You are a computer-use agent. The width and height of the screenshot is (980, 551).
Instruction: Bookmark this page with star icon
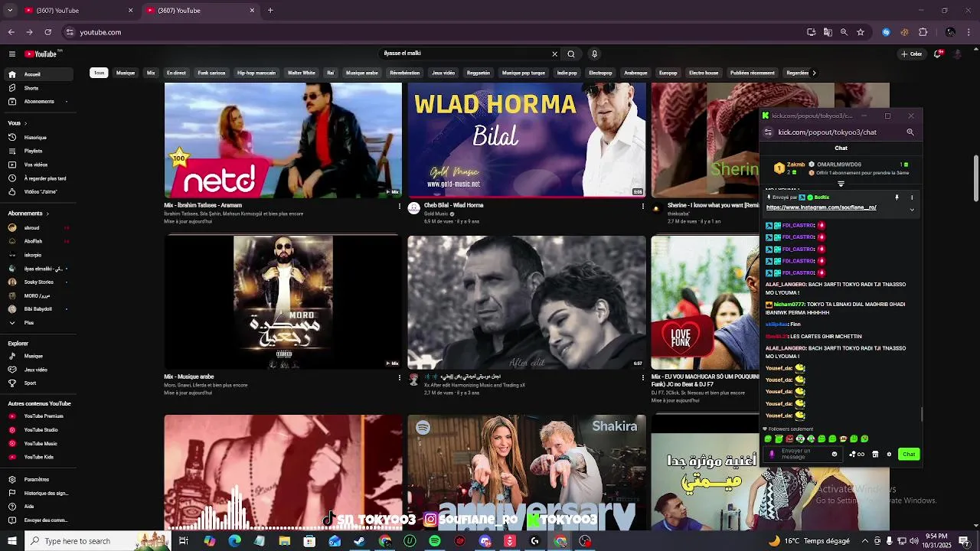(861, 32)
